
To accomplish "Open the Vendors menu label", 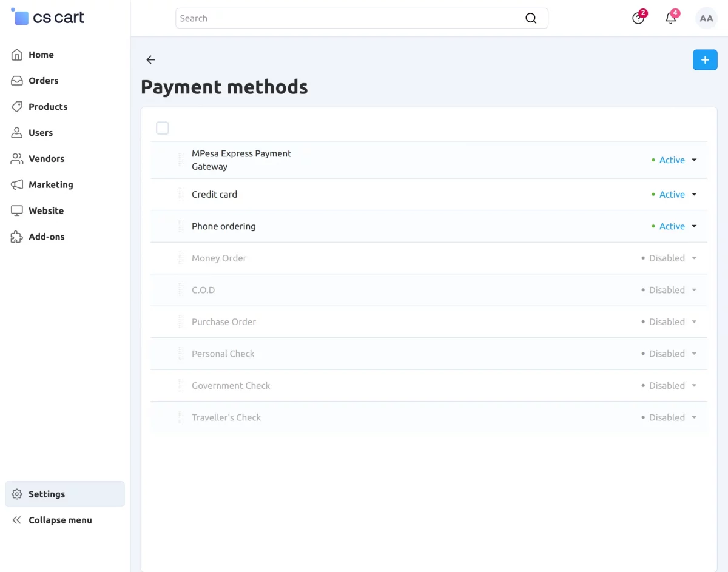I will pos(46,159).
